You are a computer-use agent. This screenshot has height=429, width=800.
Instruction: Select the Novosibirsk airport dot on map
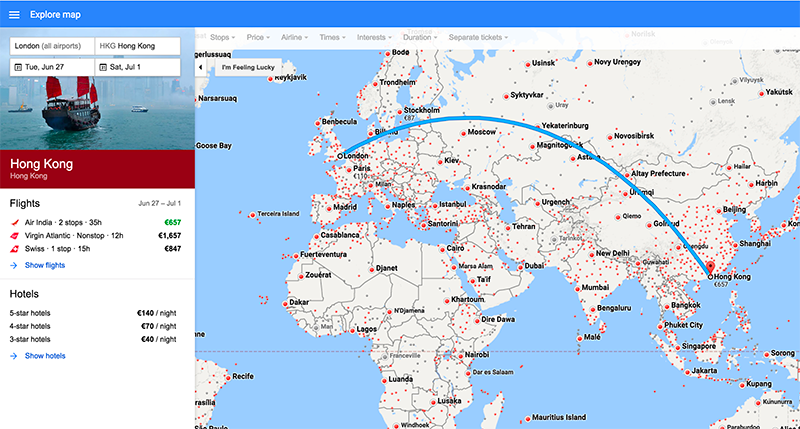(x=610, y=137)
